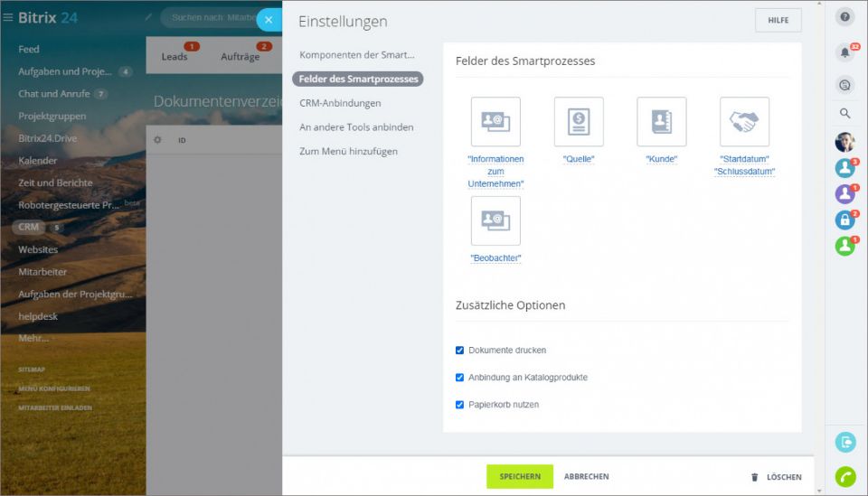868x496 pixels.
Task: Open the hamburger menu next to Bitrix 24
Action: coord(8,17)
